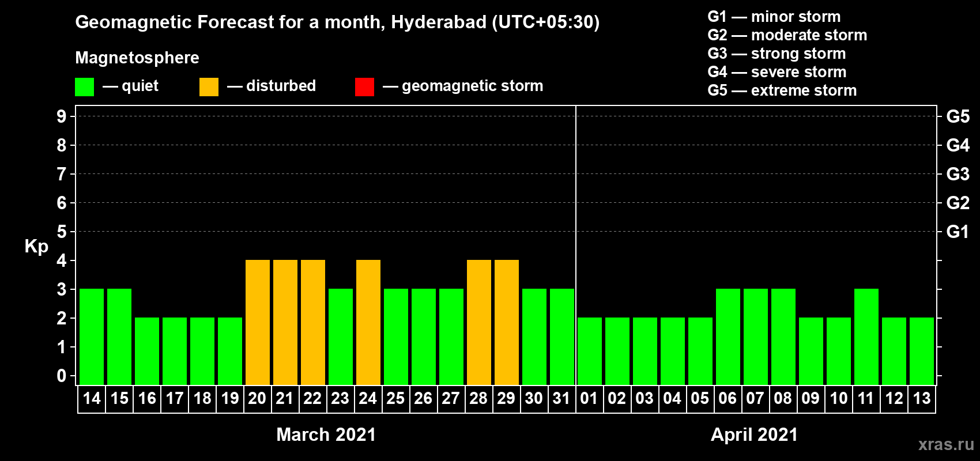Viewport: 980px width, 461px height.
Task: Click date label 07 in April
Action: 755,398
